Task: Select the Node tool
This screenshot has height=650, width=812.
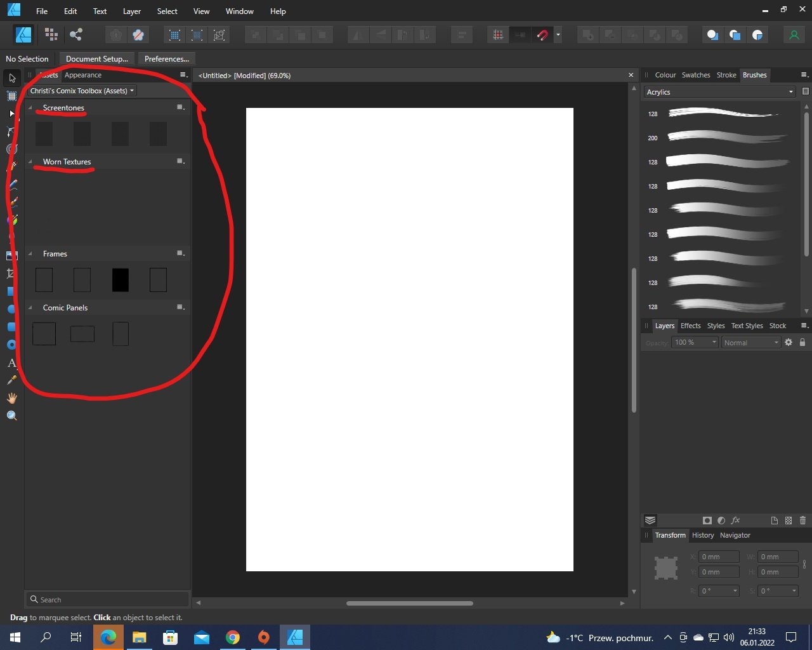Action: tap(11, 114)
